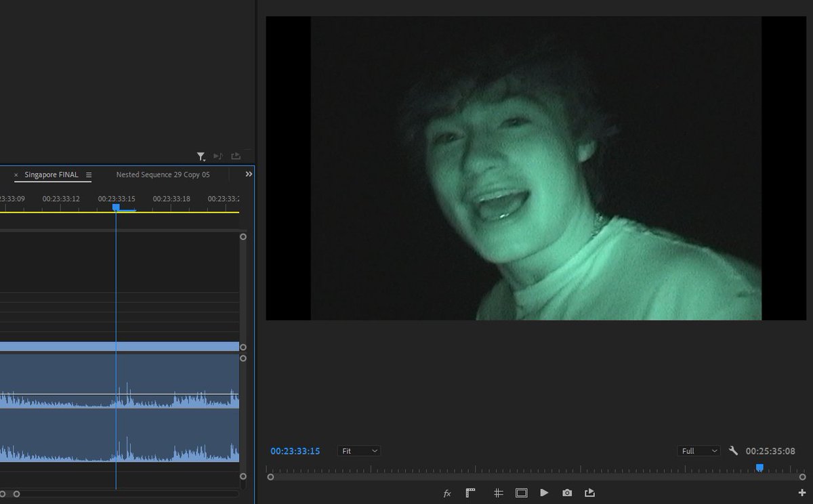This screenshot has height=504, width=813.
Task: Click the lower audio channel waveform
Action: (x=119, y=436)
